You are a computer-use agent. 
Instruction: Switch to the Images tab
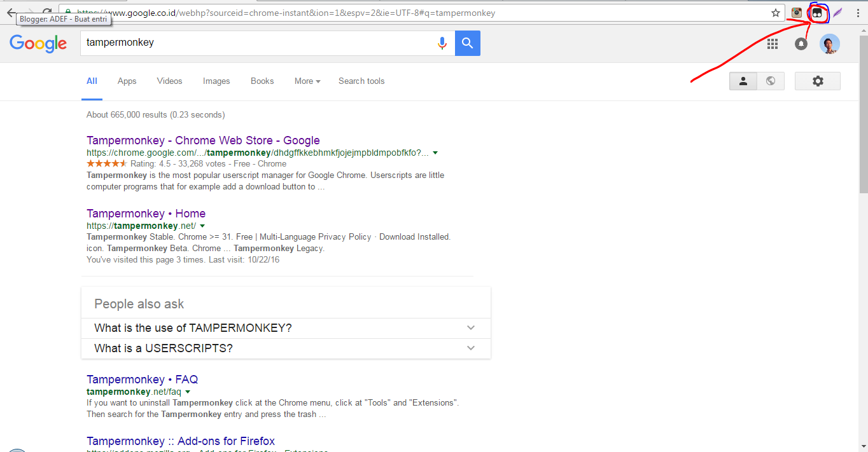[x=216, y=81]
